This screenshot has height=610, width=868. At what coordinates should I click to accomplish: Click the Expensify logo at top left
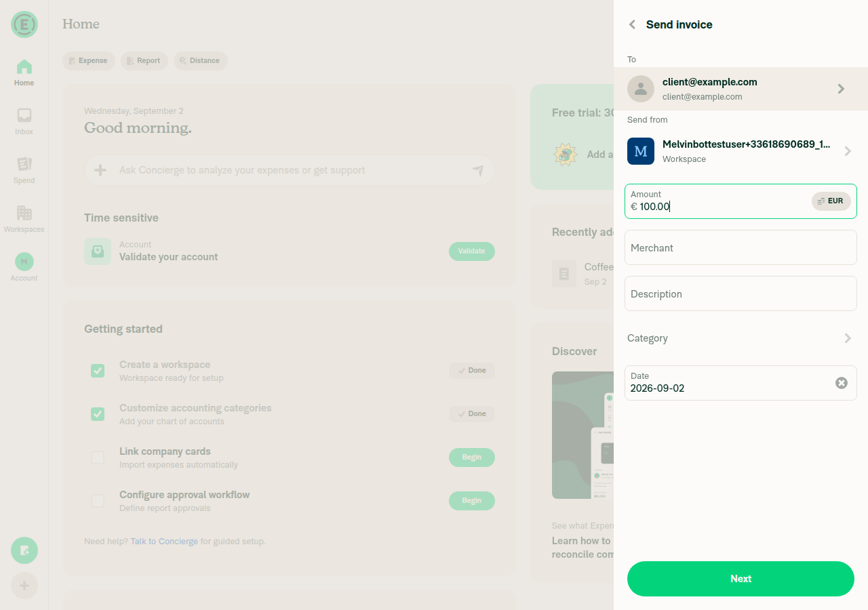(x=24, y=24)
